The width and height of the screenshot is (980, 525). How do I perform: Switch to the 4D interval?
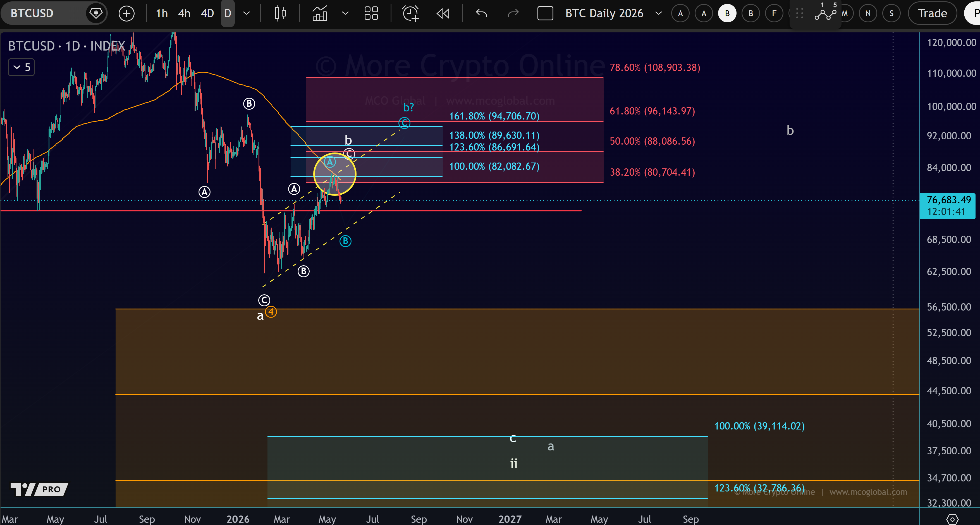pyautogui.click(x=207, y=14)
